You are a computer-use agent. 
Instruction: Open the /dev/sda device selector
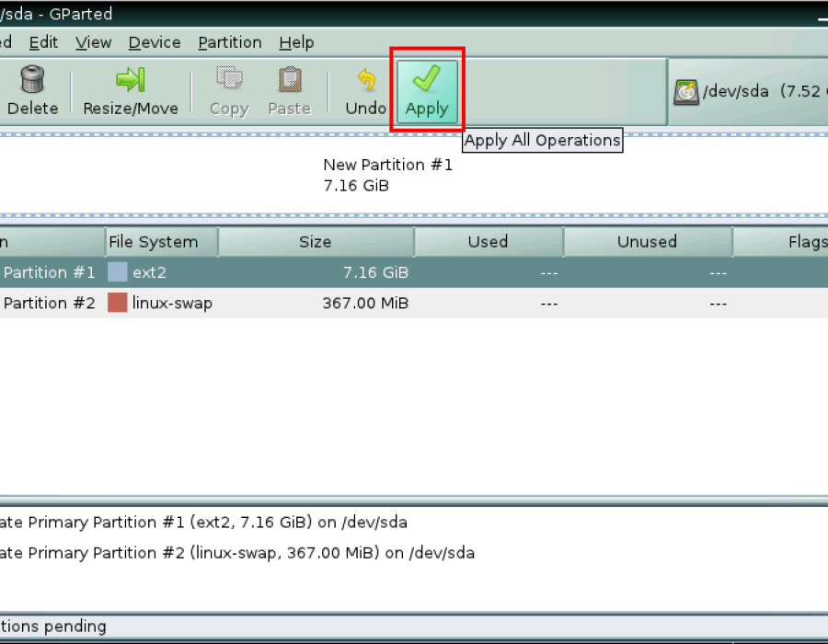coord(750,92)
